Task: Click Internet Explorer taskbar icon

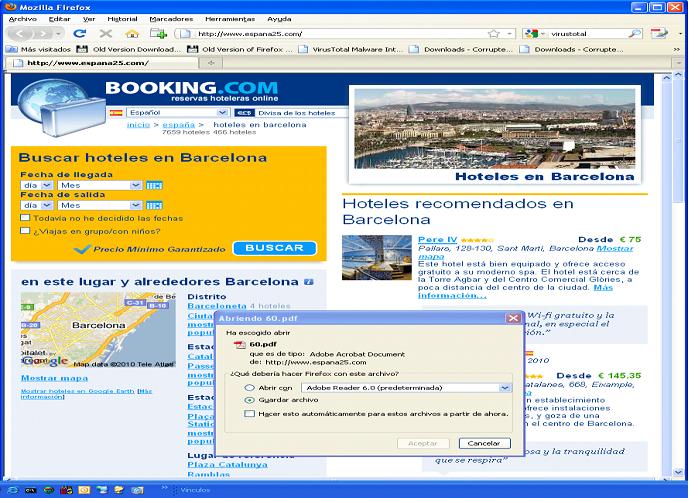Action: tap(12, 490)
